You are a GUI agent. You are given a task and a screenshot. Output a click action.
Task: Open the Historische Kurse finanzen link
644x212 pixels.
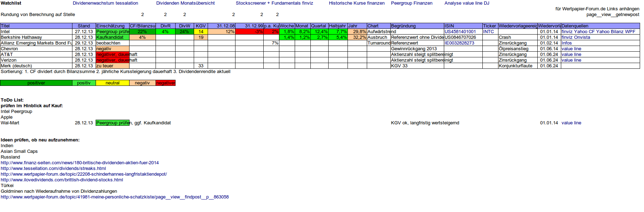(357, 3)
